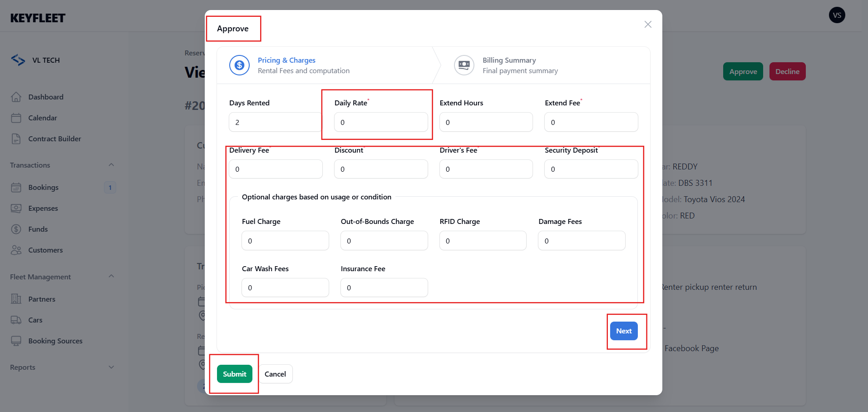Collapse the Fleet Management section chevron
The image size is (868, 412).
111,277
